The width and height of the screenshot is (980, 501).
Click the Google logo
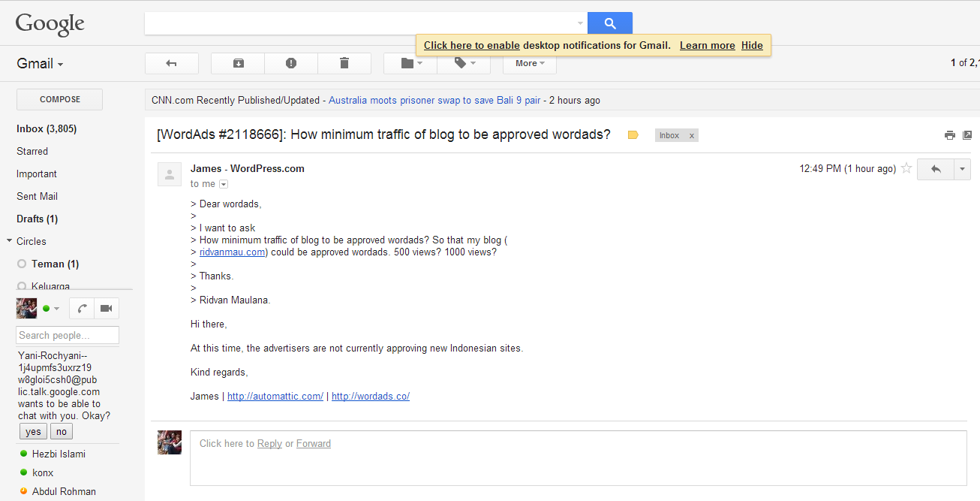click(50, 24)
